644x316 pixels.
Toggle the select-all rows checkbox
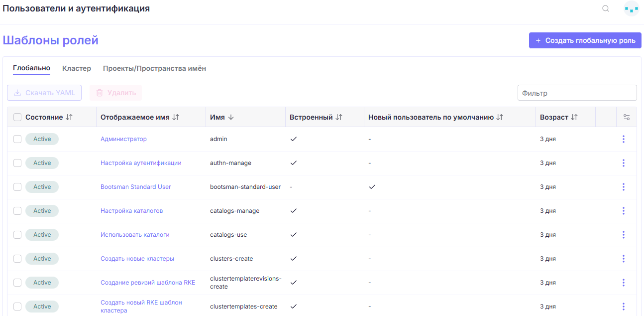[x=17, y=117]
